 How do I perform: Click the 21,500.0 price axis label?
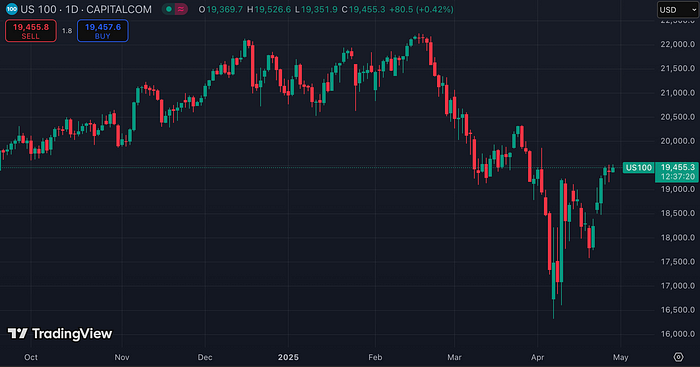(678, 68)
